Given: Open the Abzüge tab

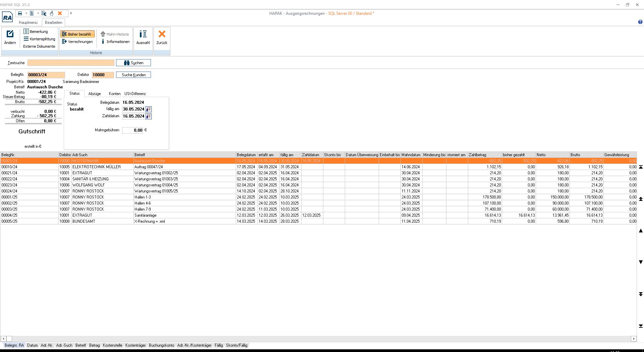Looking at the screenshot, I should (95, 94).
